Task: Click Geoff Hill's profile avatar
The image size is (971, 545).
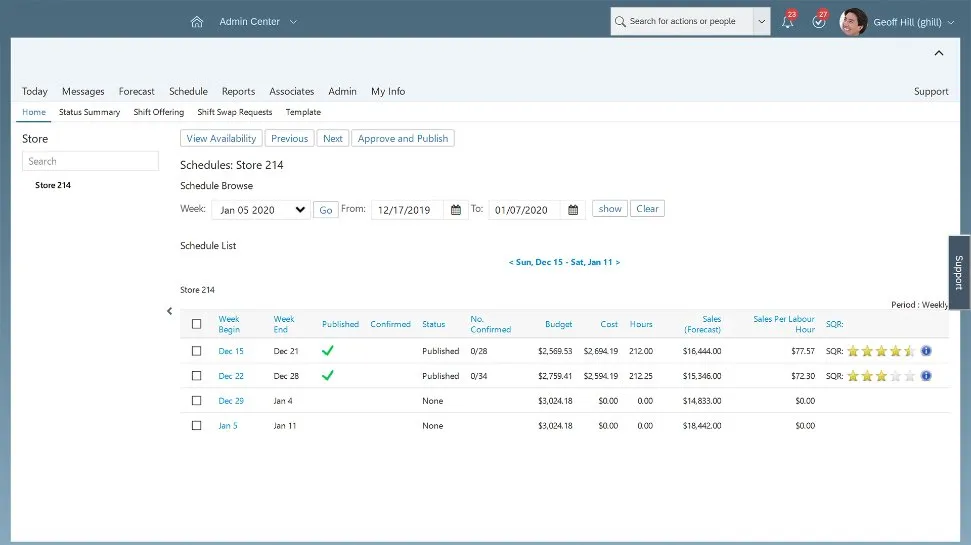Action: point(853,22)
